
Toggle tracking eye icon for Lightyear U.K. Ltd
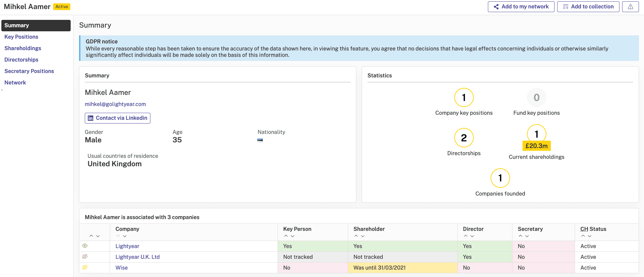[85, 257]
